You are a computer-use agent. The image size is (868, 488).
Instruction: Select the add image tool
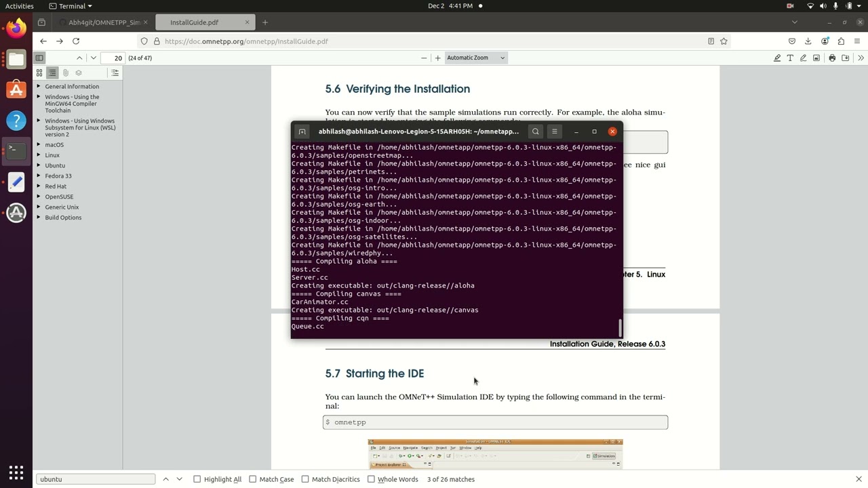(x=816, y=58)
